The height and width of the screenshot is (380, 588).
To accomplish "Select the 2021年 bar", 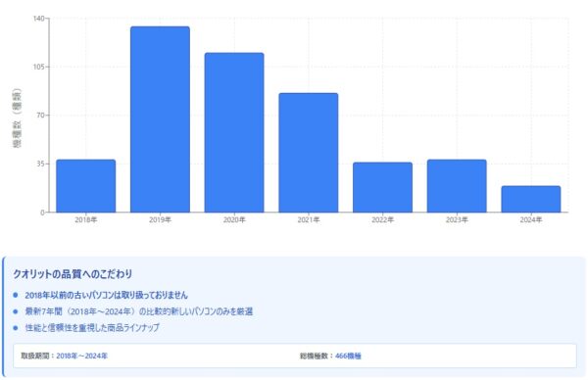I will 309,153.
